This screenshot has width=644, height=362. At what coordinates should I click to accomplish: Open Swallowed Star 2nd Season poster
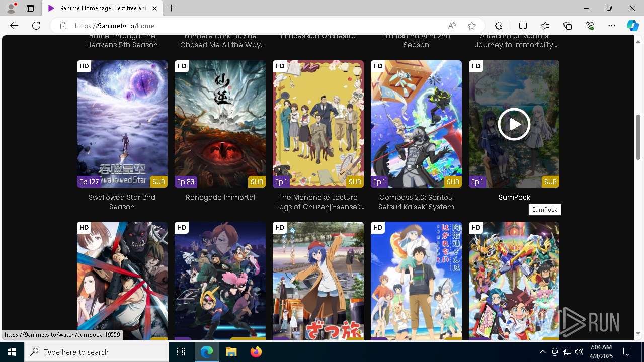point(122,124)
